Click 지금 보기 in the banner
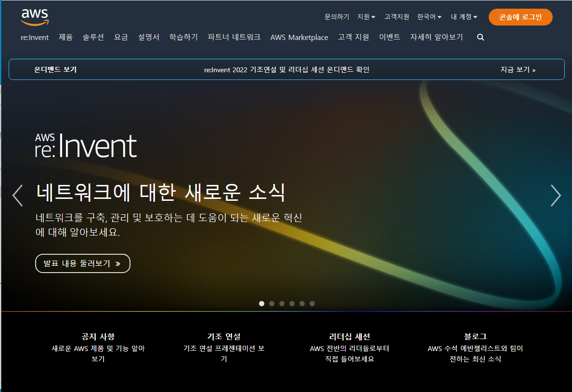 click(x=518, y=70)
